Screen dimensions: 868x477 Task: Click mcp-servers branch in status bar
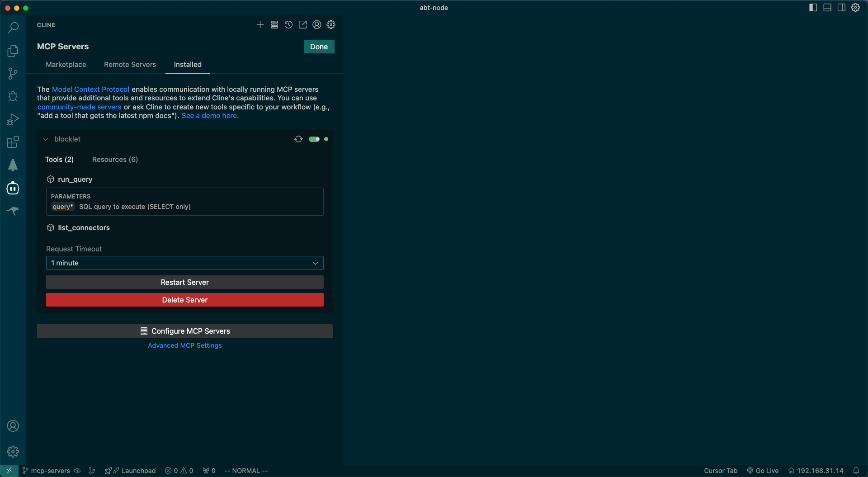(x=50, y=471)
